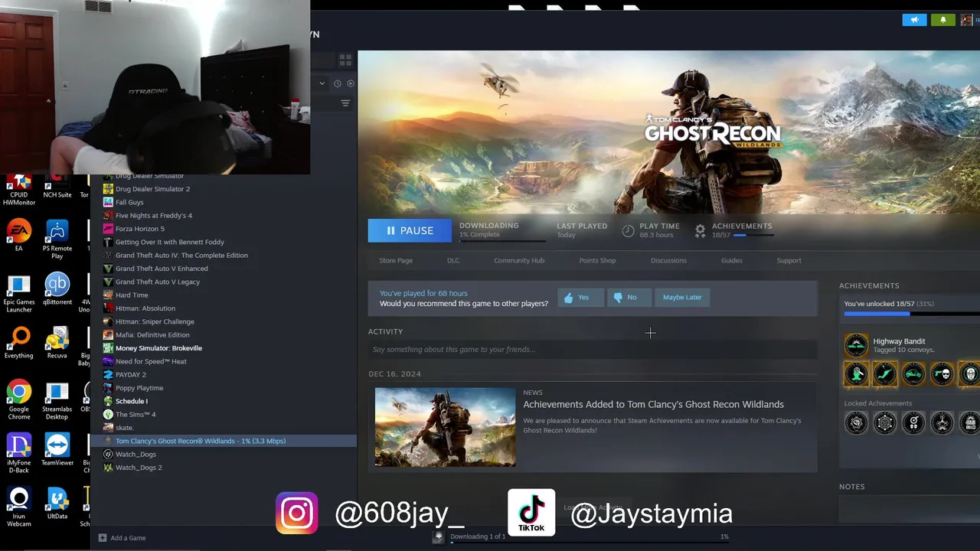Select Money Simulator: Brokeville in library
The width and height of the screenshot is (980, 551).
[158, 348]
